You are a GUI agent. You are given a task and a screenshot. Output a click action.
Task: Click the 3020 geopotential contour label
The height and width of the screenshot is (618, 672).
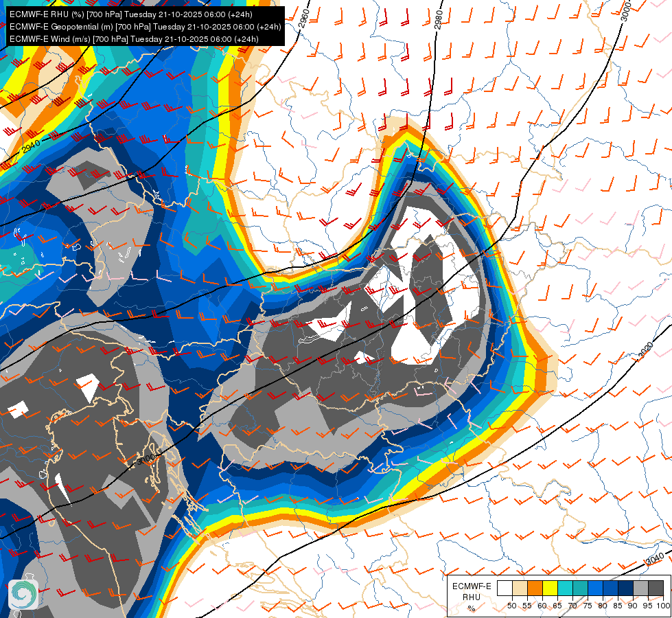pyautogui.click(x=646, y=350)
